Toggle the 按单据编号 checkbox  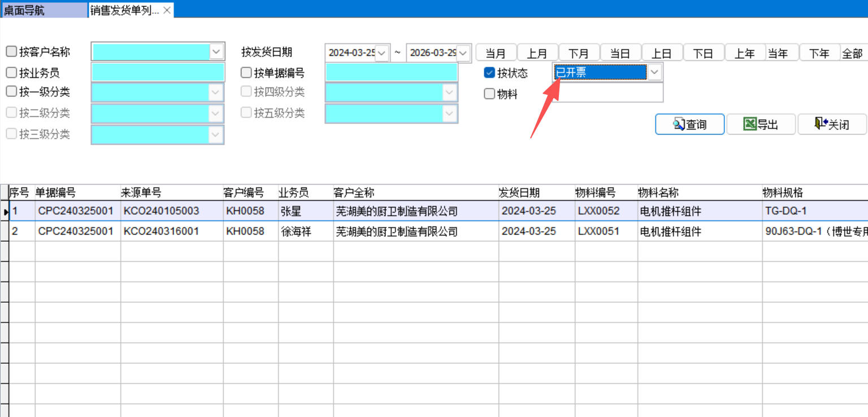(246, 73)
